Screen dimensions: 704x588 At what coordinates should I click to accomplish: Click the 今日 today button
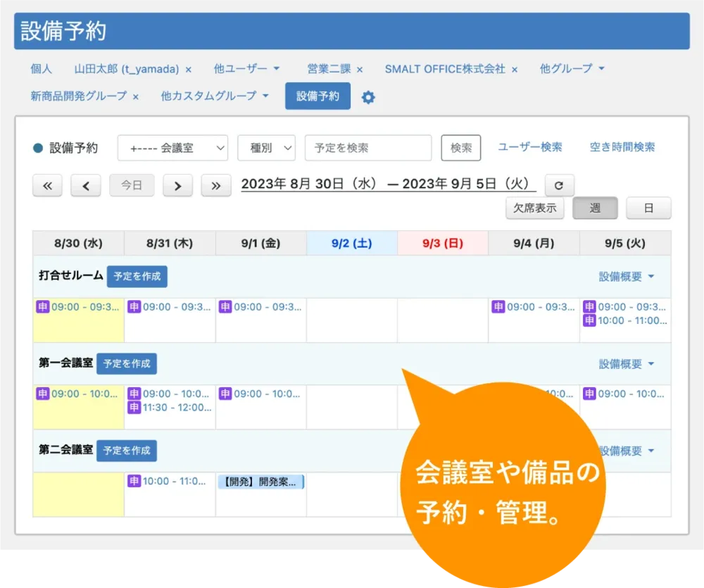pos(132,185)
